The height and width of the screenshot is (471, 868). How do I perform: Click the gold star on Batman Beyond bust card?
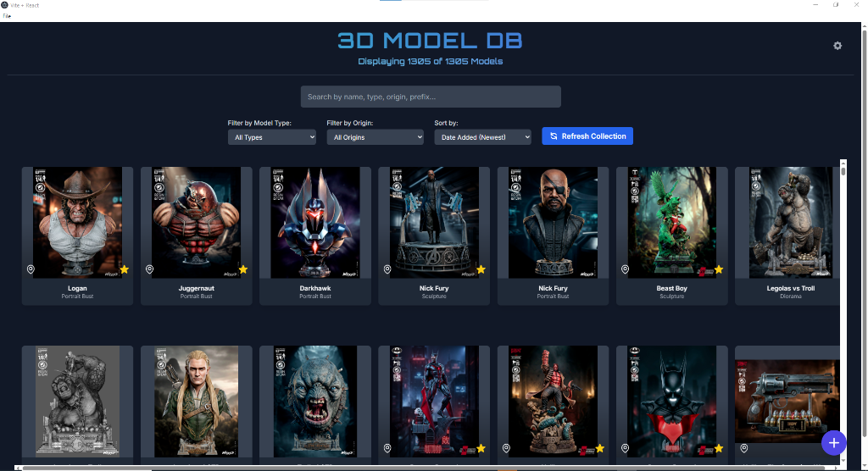click(719, 448)
